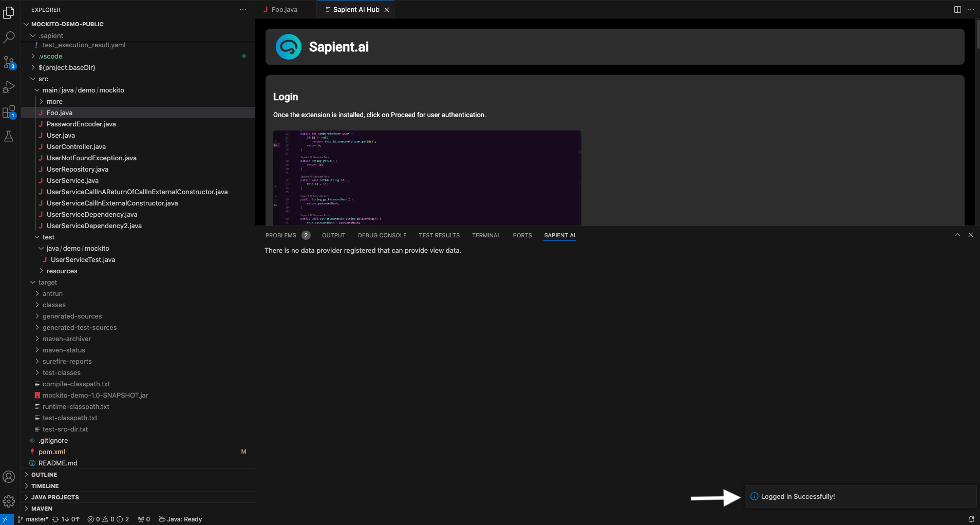Image resolution: width=980 pixels, height=525 pixels.
Task: Click the master branch status item
Action: coord(33,519)
